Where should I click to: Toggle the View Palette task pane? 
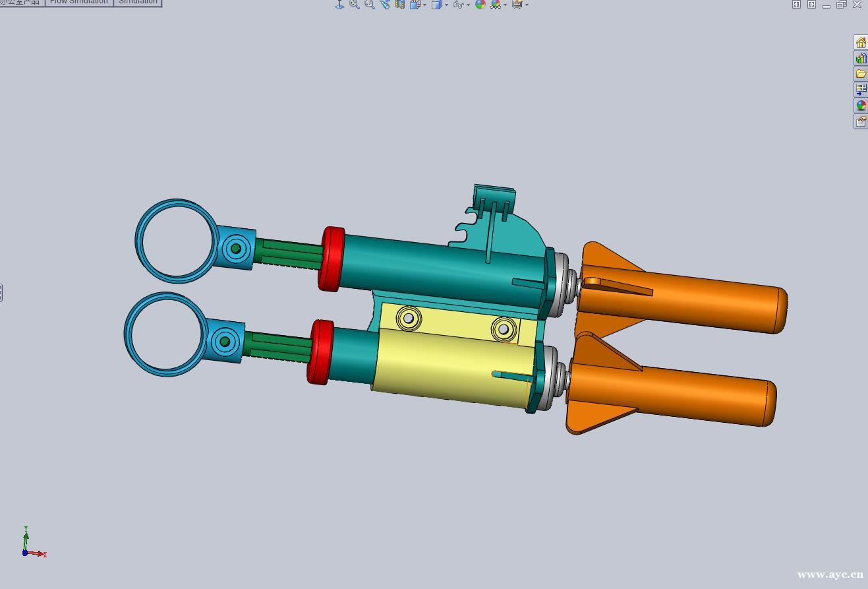tap(861, 89)
